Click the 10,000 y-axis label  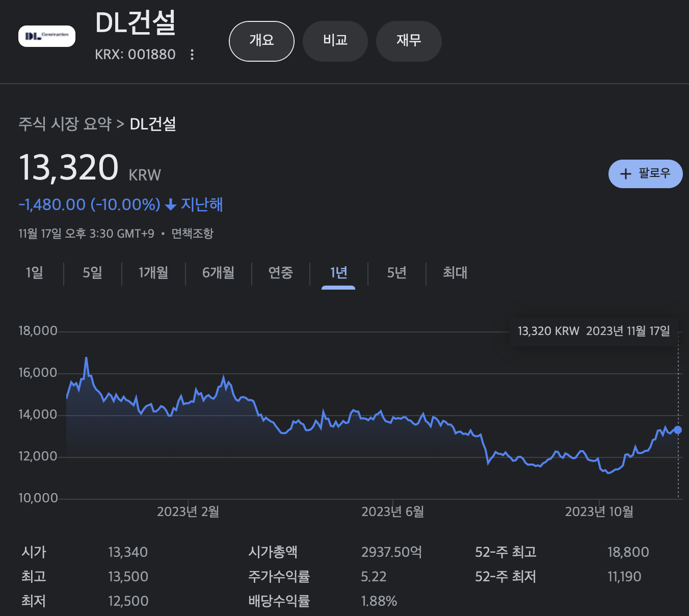pyautogui.click(x=38, y=498)
